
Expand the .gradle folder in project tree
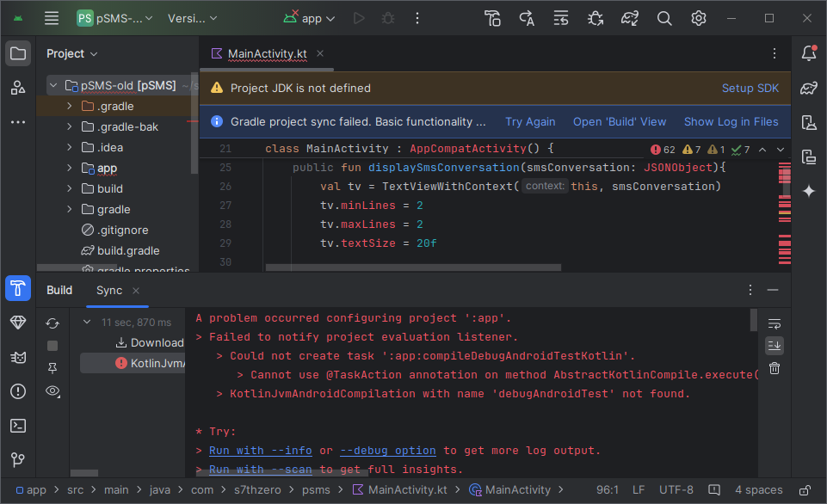pyautogui.click(x=70, y=106)
